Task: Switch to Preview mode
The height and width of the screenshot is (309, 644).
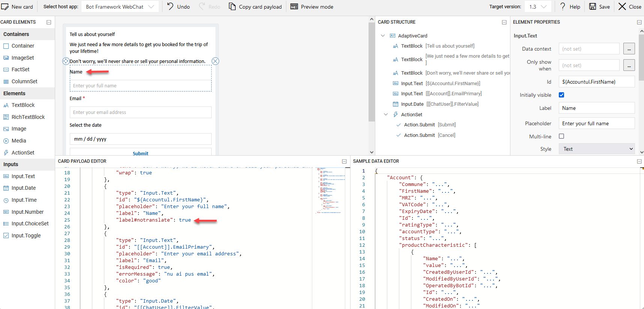Action: (x=312, y=7)
